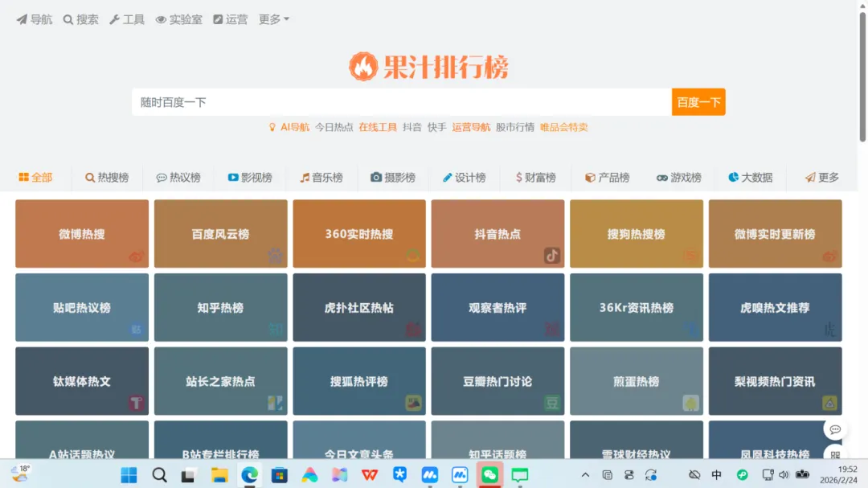Switch to the 热议榜 tab
868x488 pixels.
coord(178,177)
